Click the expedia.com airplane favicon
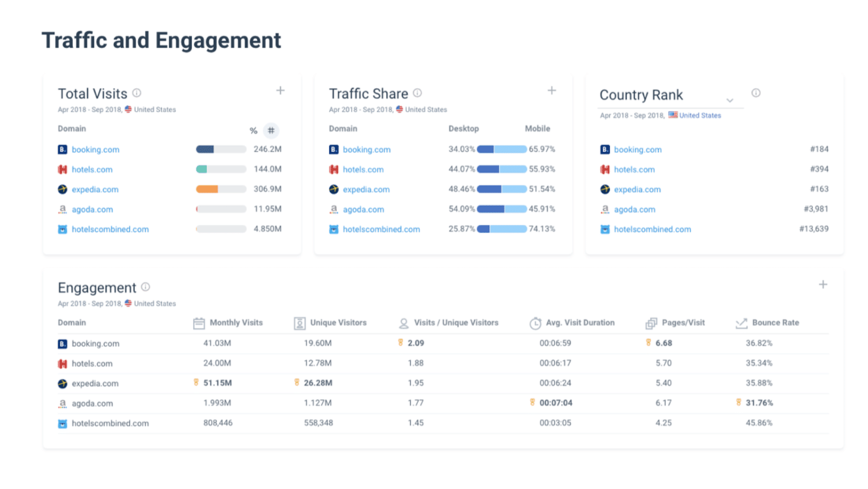 (x=62, y=189)
